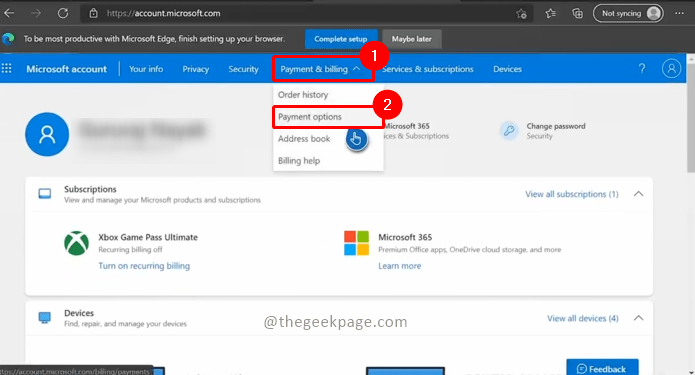Open the Devices tab in navigation bar

(508, 69)
